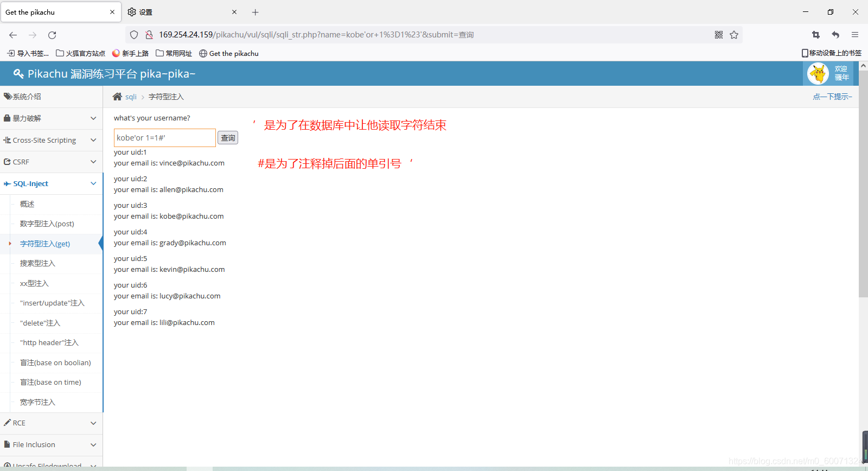Viewport: 868px width, 471px height.
Task: Click email vince@pikachu.com result text
Action: click(x=192, y=163)
